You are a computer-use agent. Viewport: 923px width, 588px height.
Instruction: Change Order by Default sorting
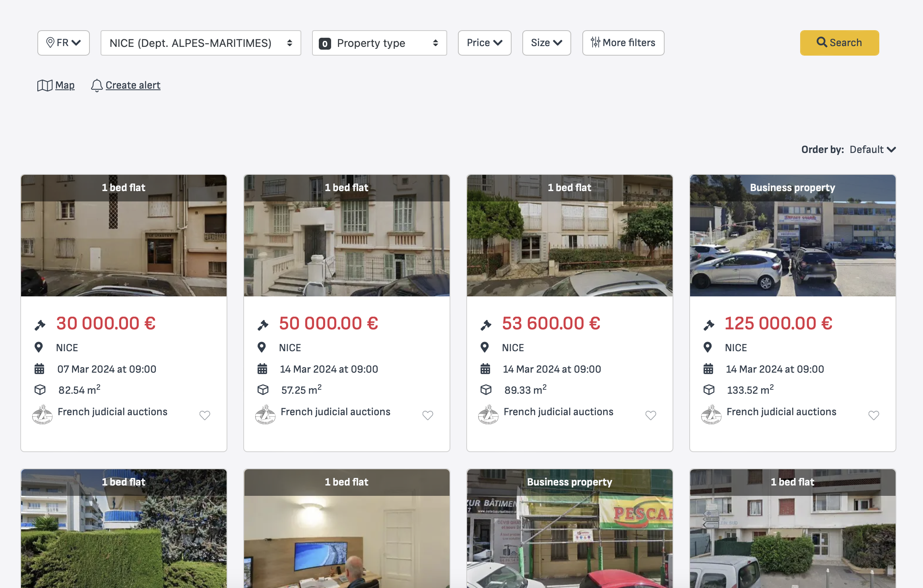tap(873, 149)
